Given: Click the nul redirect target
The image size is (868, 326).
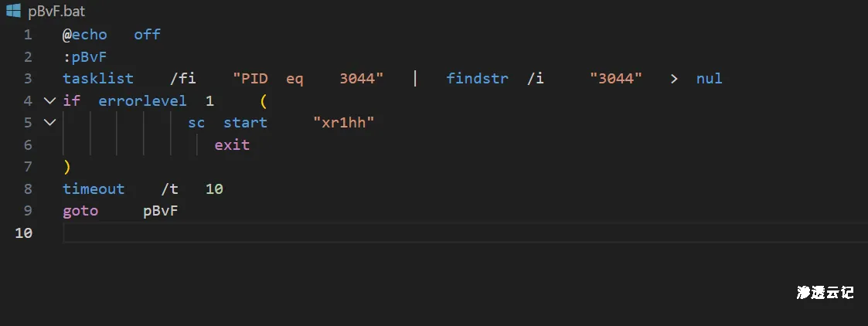Looking at the screenshot, I should point(709,79).
